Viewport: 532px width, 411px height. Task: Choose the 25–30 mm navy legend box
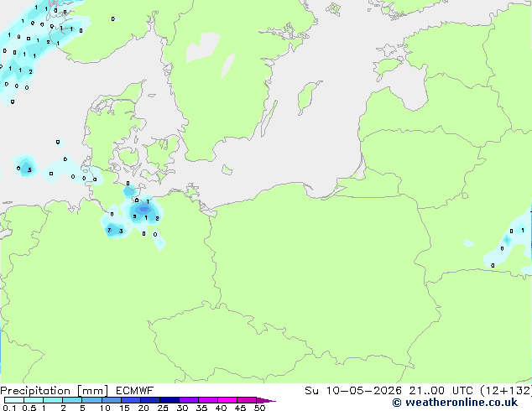click(x=169, y=400)
